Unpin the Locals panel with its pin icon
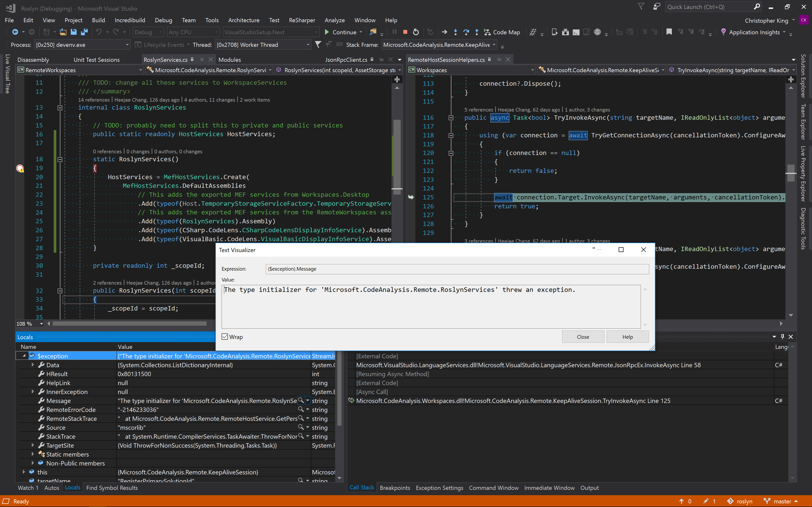The width and height of the screenshot is (812, 507). click(783, 337)
